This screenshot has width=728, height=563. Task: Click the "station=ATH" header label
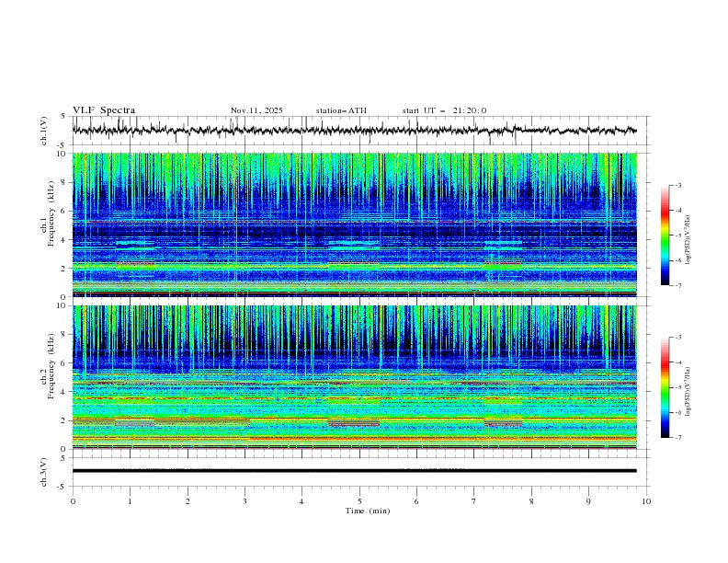coord(341,110)
